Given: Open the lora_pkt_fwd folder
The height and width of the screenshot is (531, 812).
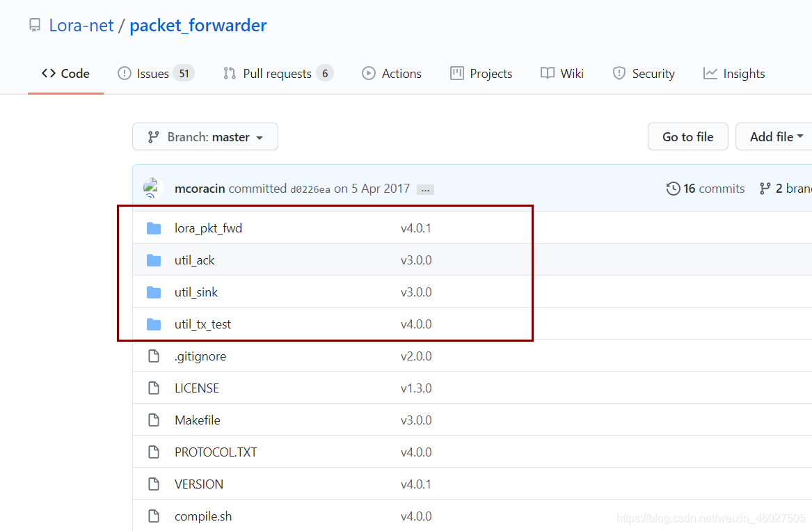Looking at the screenshot, I should [x=208, y=228].
